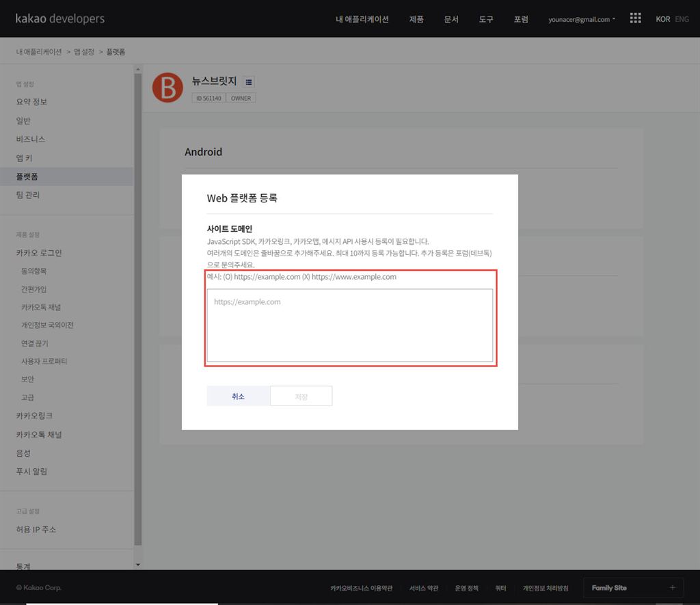Click the 저장 button in dialog
The width and height of the screenshot is (700, 605).
pos(301,396)
